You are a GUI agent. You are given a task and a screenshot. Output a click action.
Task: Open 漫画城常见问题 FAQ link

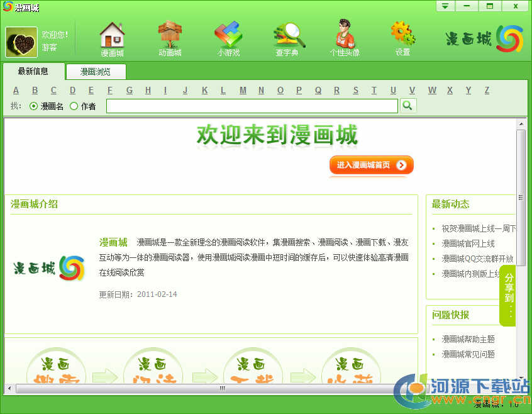(x=468, y=354)
